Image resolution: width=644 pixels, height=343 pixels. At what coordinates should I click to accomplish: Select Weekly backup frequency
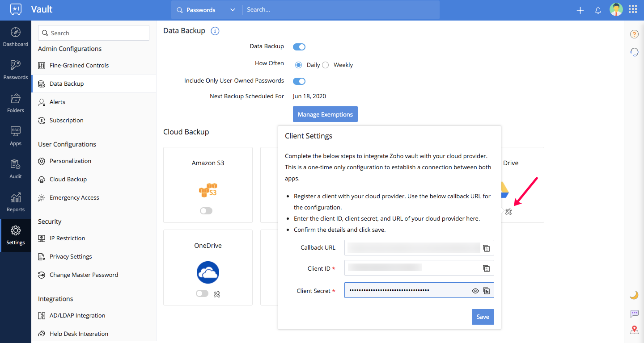[326, 65]
